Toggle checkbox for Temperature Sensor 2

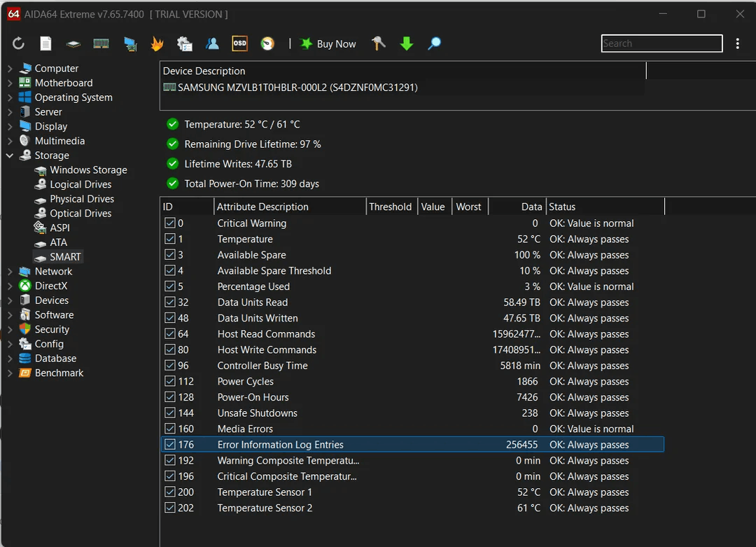pos(169,508)
